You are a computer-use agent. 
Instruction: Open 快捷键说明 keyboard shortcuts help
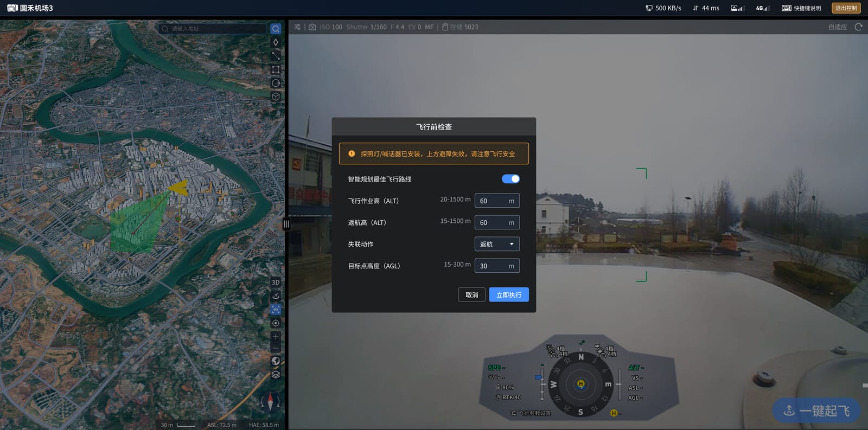coord(801,8)
